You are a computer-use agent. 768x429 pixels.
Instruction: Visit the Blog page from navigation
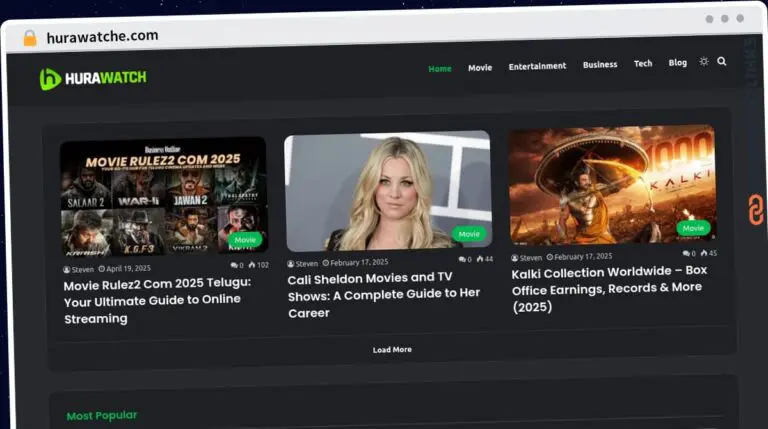click(x=678, y=63)
